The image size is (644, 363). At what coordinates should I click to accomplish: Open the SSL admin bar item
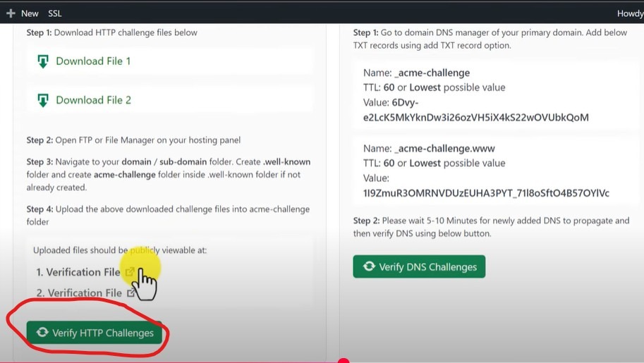point(54,13)
